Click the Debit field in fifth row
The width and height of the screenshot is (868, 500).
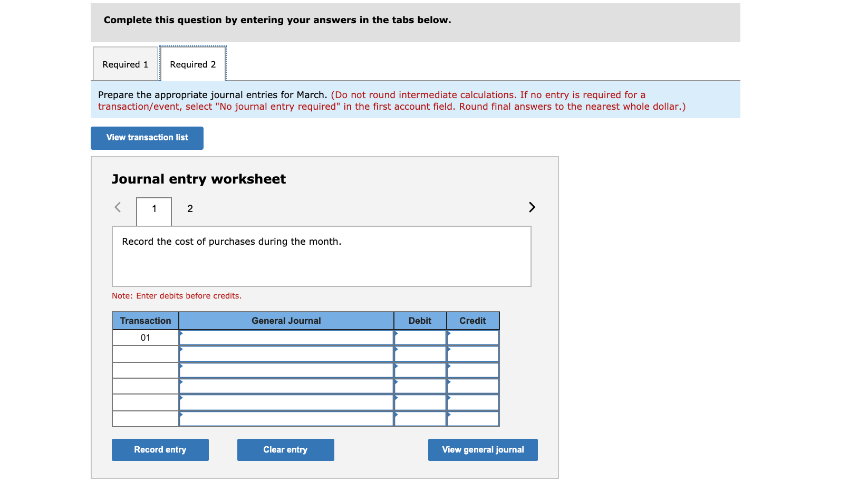pyautogui.click(x=420, y=402)
